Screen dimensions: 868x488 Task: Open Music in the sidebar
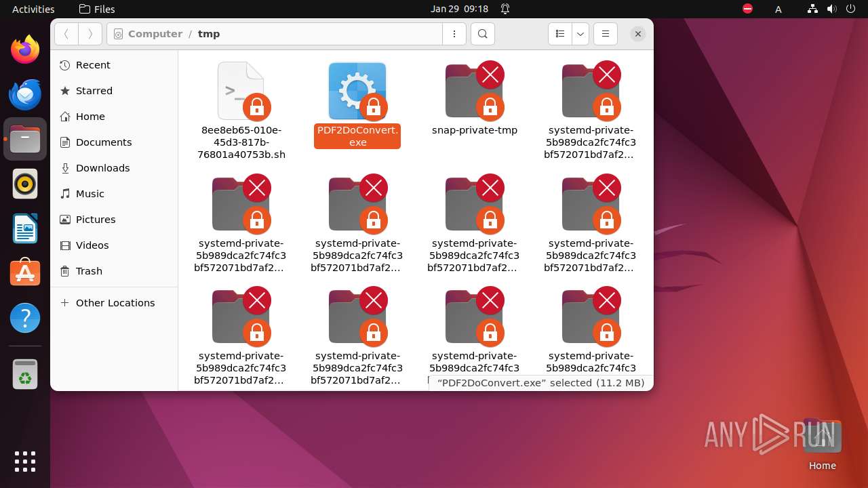tap(114, 194)
